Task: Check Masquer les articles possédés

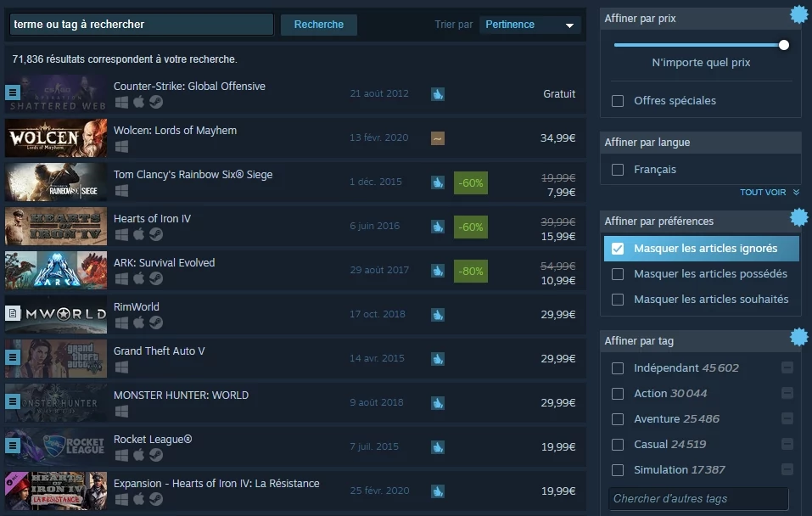Action: [x=618, y=274]
